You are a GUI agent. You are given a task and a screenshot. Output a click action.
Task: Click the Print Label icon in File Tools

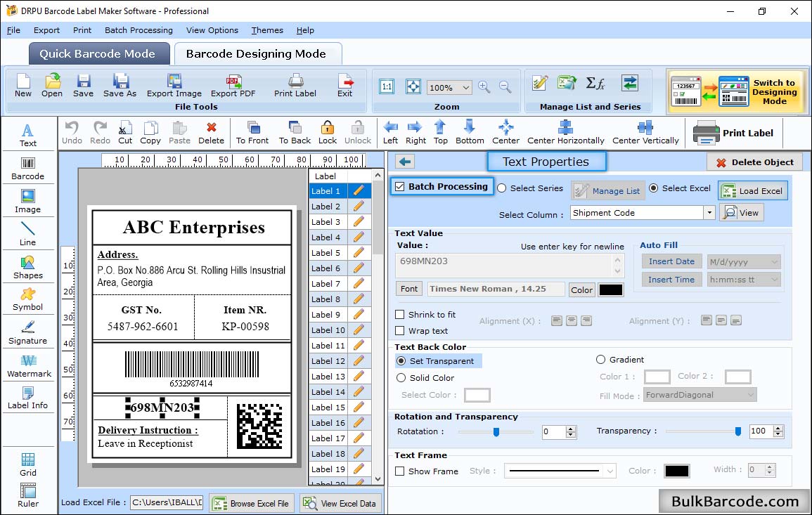(295, 86)
